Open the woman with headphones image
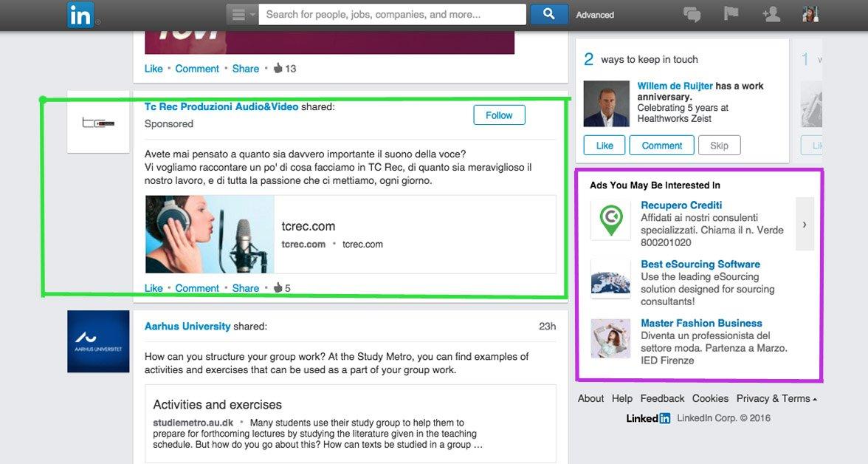Screen dimensions: 868x464 click(x=210, y=234)
